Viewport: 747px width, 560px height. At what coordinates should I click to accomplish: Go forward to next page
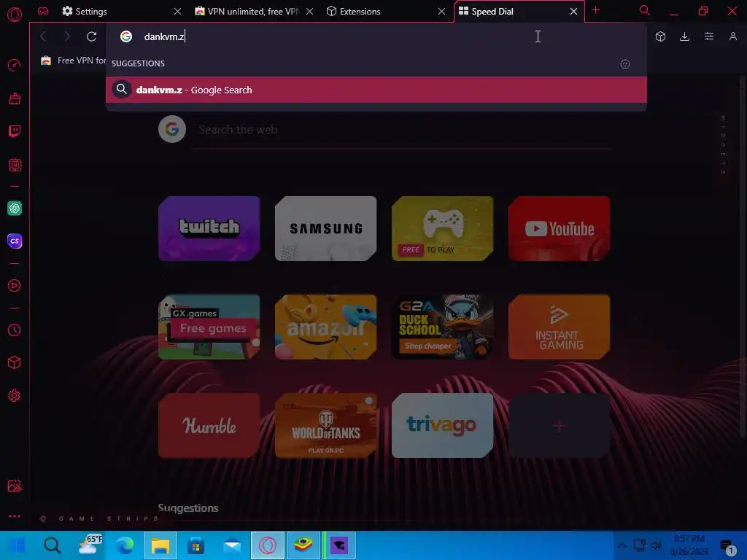tap(66, 36)
